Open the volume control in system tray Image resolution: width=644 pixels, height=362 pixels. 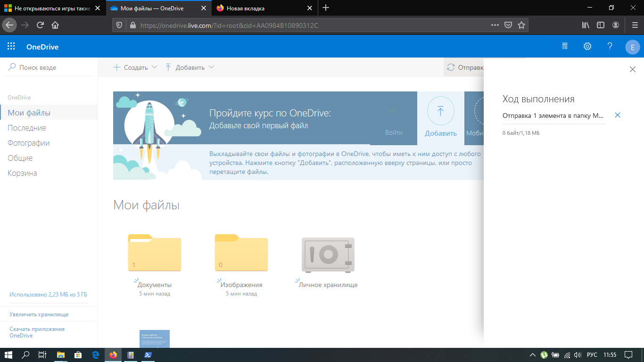[577, 355]
